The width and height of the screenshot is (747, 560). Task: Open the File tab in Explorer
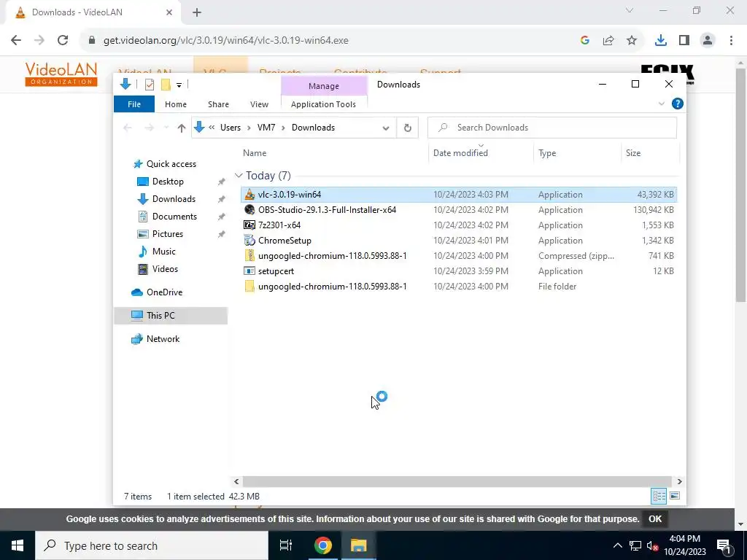(134, 104)
